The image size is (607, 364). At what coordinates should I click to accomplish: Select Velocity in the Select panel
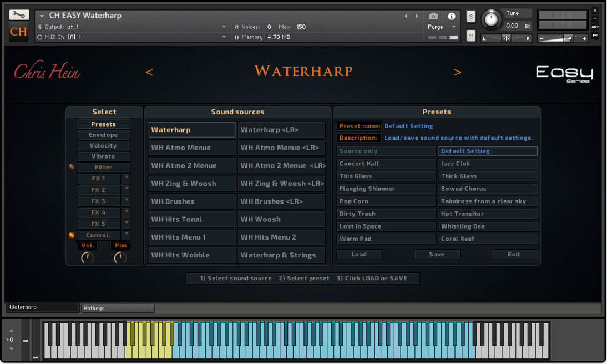click(104, 145)
